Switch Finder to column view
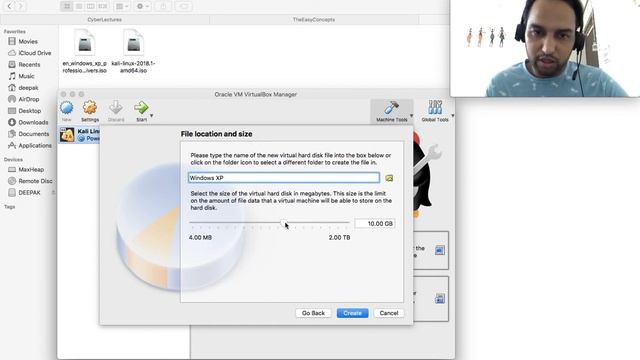The height and width of the screenshot is (360, 640). point(91,6)
